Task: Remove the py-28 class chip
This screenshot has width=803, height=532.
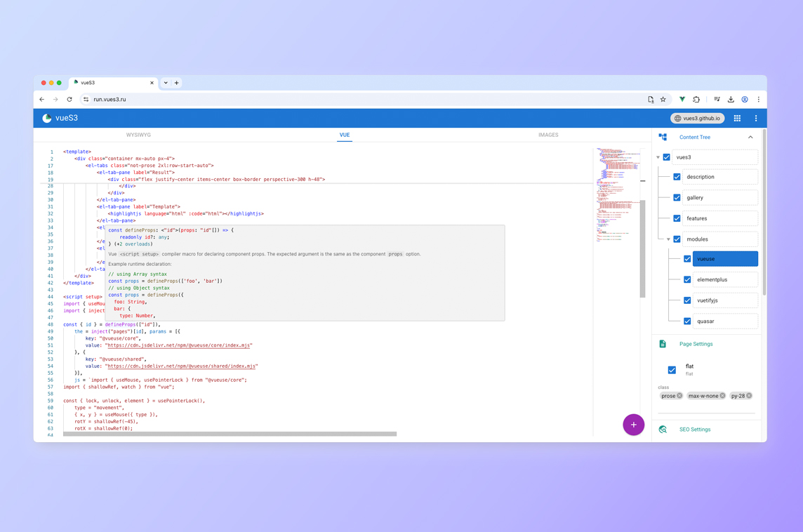Action: tap(749, 396)
